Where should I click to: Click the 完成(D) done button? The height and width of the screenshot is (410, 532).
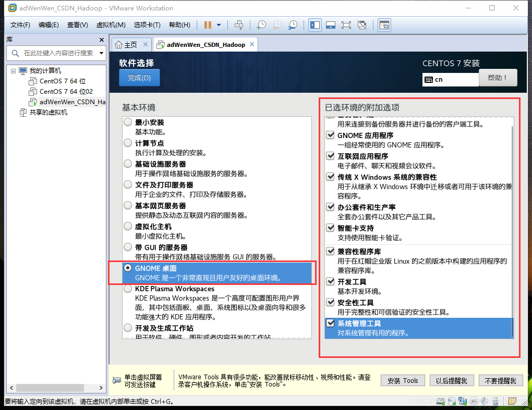click(139, 78)
